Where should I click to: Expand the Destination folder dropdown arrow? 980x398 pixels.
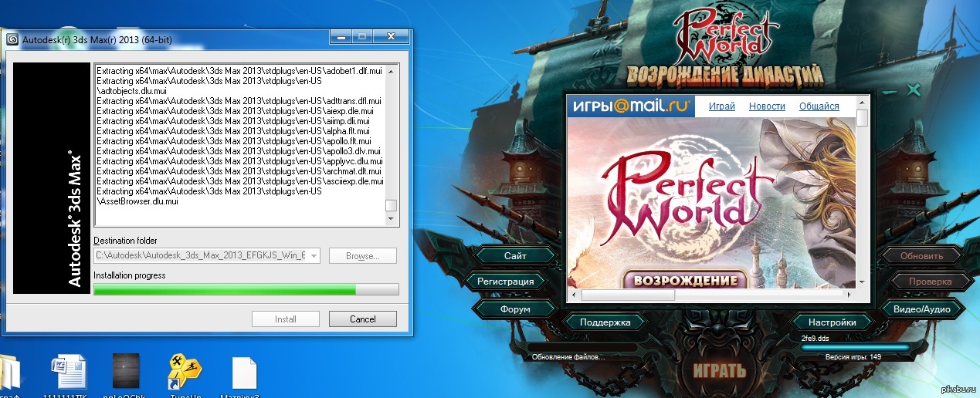(313, 256)
